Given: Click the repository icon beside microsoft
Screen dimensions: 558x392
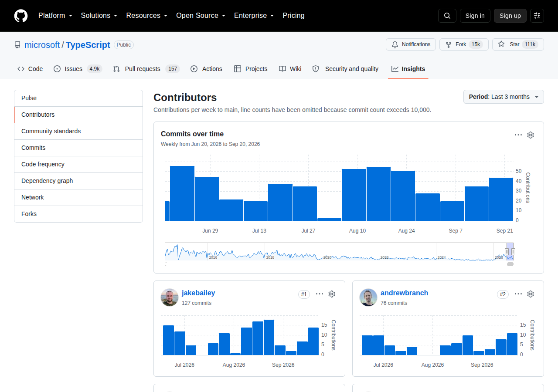Looking at the screenshot, I should pyautogui.click(x=17, y=45).
